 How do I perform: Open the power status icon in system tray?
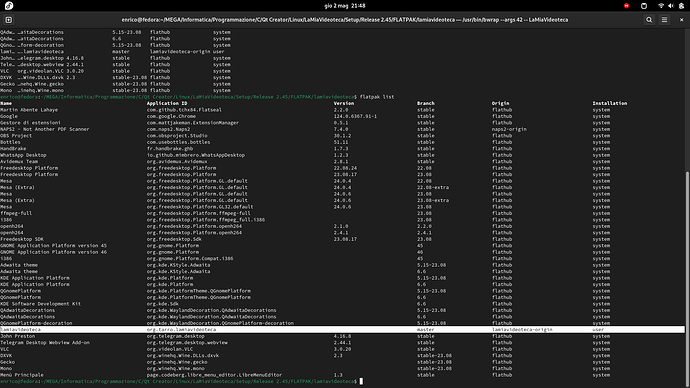(x=681, y=6)
